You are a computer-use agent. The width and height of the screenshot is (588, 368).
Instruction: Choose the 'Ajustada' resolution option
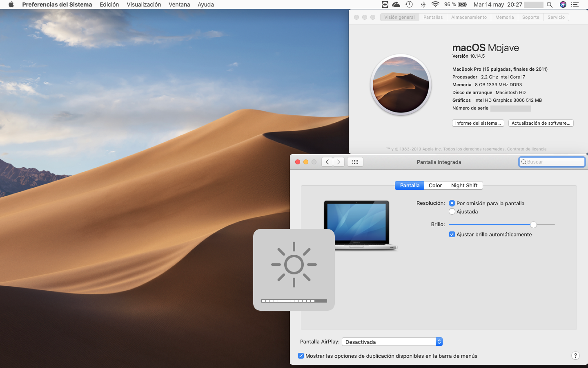452,211
